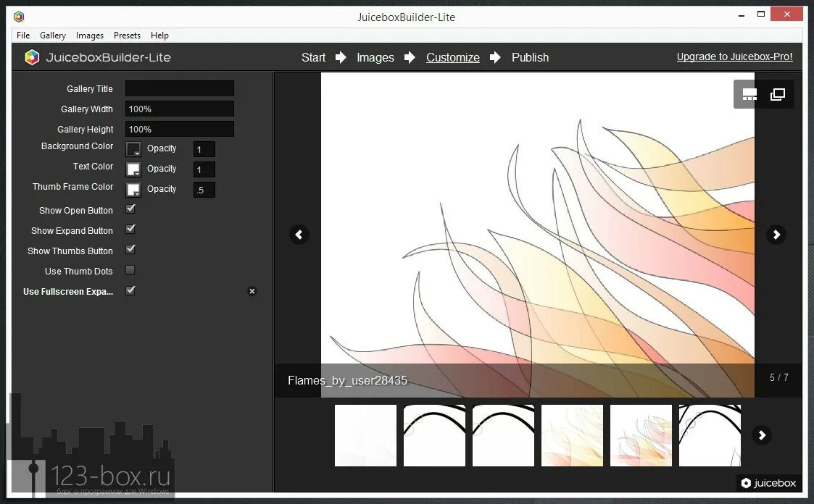Uncheck Show Open Button

(130, 209)
